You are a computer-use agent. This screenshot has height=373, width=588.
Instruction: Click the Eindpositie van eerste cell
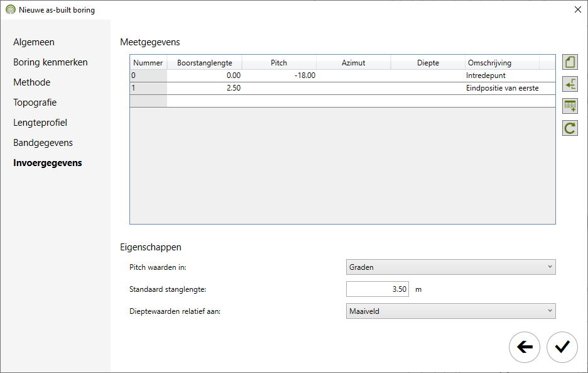pos(502,88)
